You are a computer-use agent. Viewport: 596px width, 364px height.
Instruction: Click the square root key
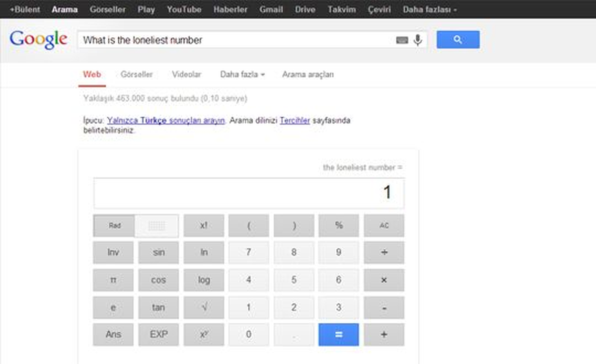204,307
